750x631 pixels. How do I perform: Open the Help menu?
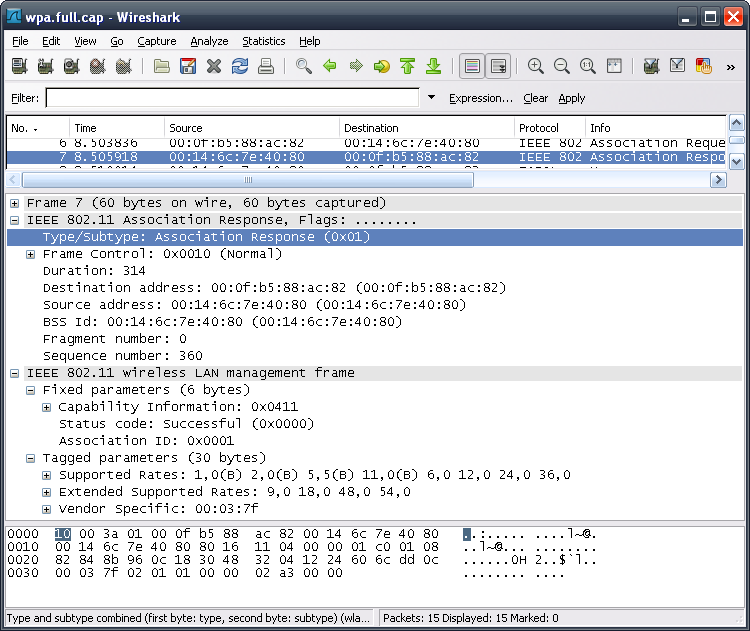[x=309, y=41]
